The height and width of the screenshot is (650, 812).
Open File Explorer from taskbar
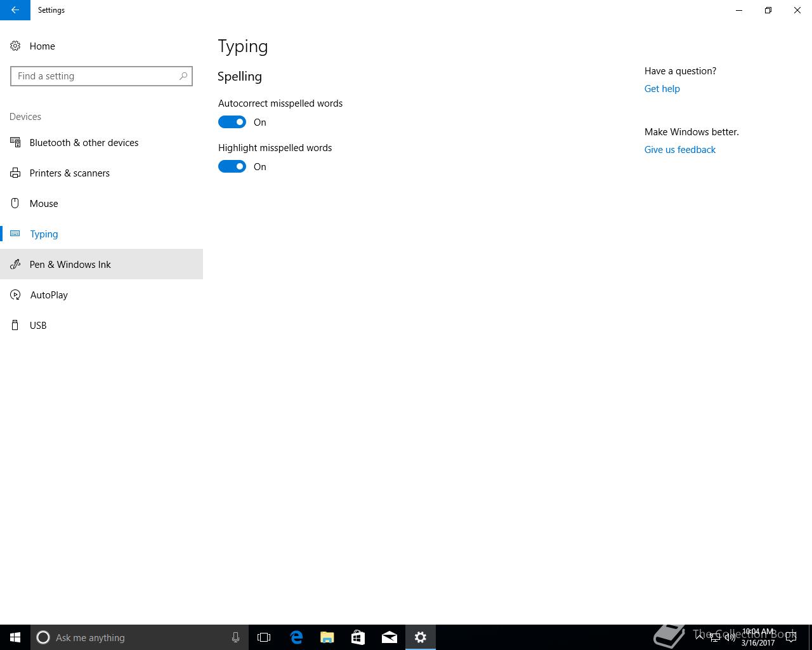pyautogui.click(x=327, y=637)
